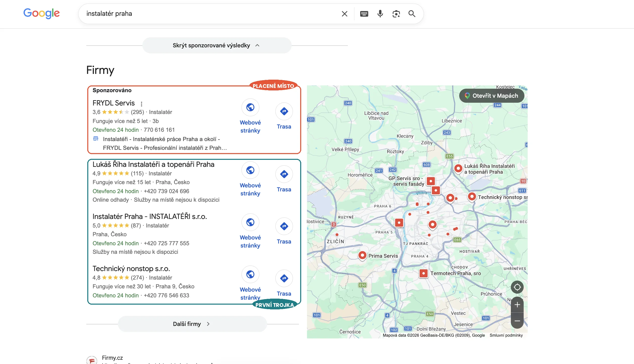Click the (274) reviews count for Technický nonstop
The image size is (634, 364).
(137, 278)
